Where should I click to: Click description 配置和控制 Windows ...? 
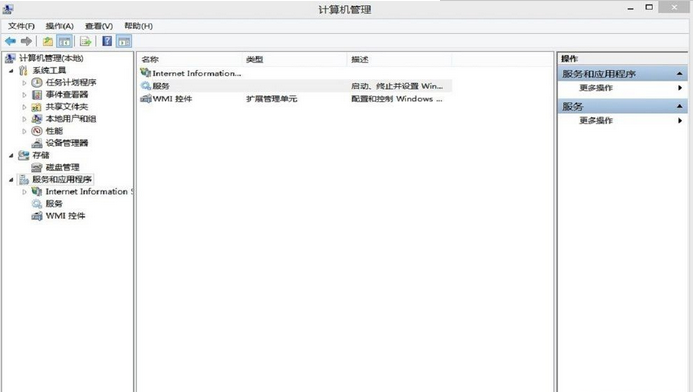[x=396, y=99]
